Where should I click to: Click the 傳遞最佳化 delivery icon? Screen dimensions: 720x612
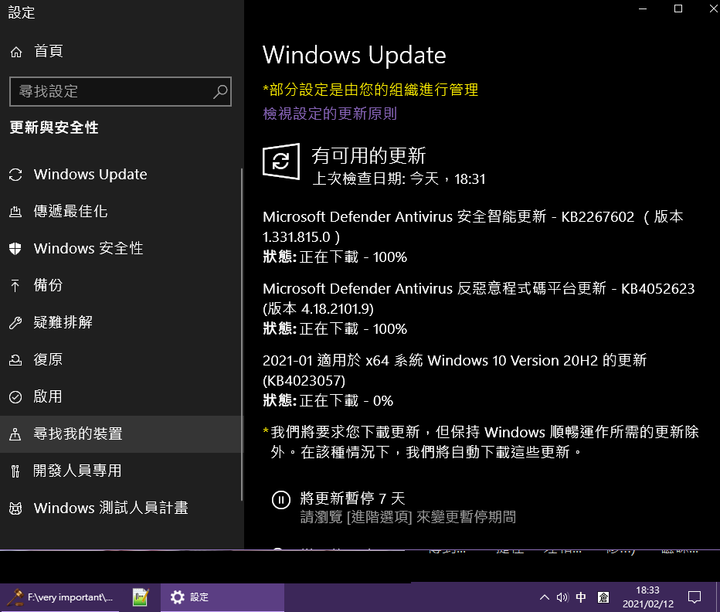pos(16,212)
